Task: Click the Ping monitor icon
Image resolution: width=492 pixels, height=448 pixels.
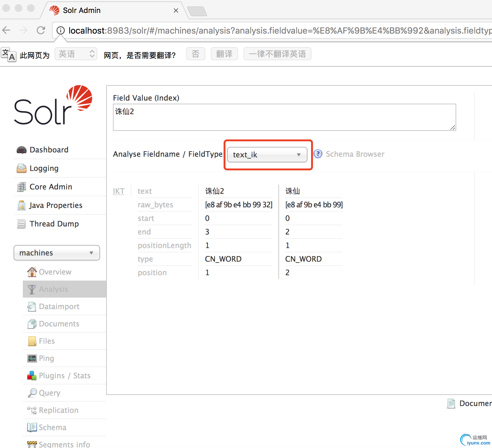Action: tap(32, 358)
